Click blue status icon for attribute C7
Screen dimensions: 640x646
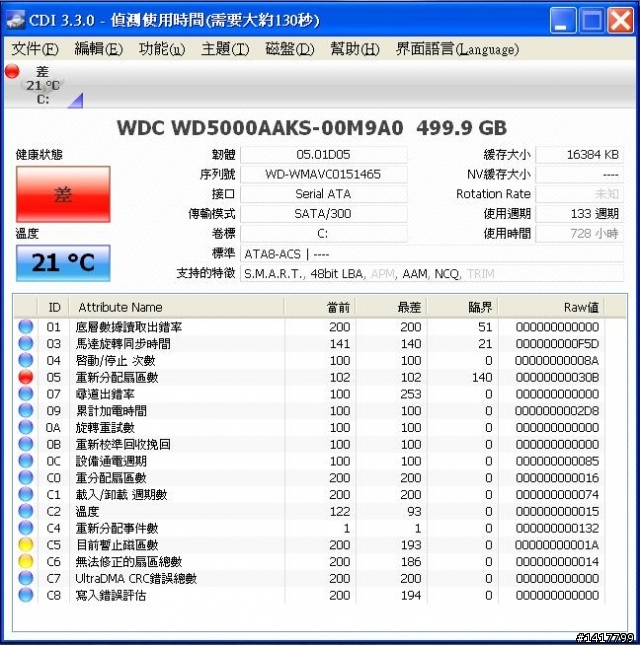(x=26, y=578)
